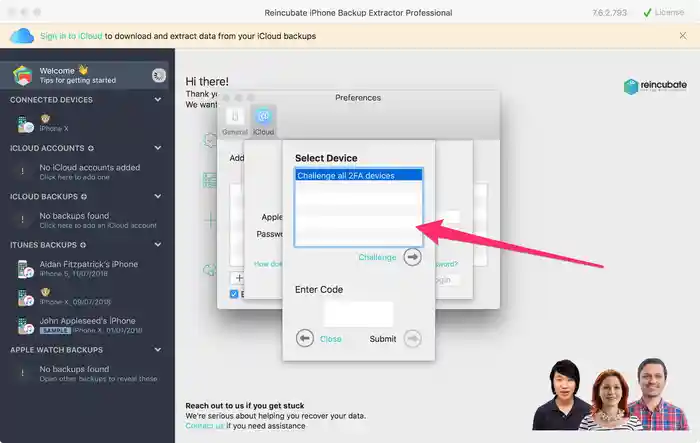This screenshot has width=700, height=443.
Task: Click the Reincubate logo
Action: pyautogui.click(x=655, y=86)
